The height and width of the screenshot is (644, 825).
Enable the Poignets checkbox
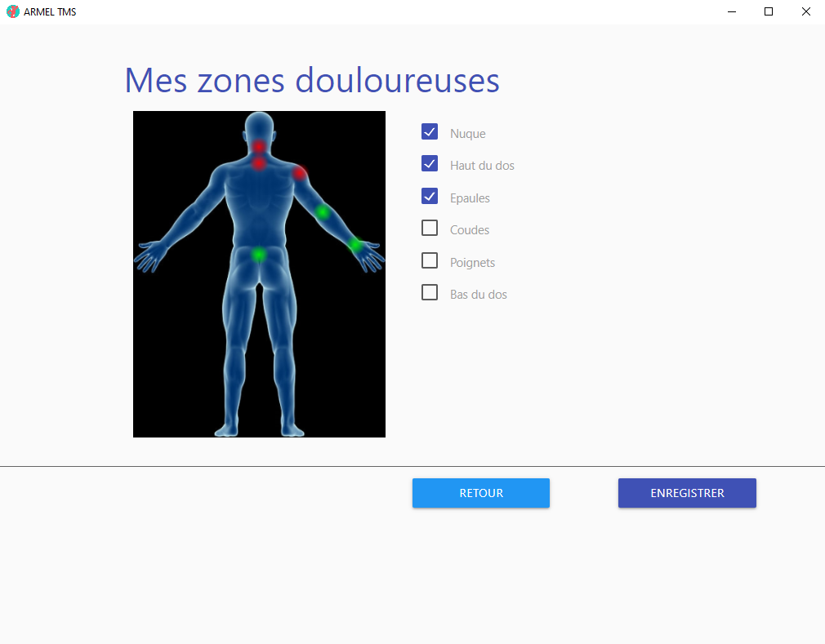[430, 261]
